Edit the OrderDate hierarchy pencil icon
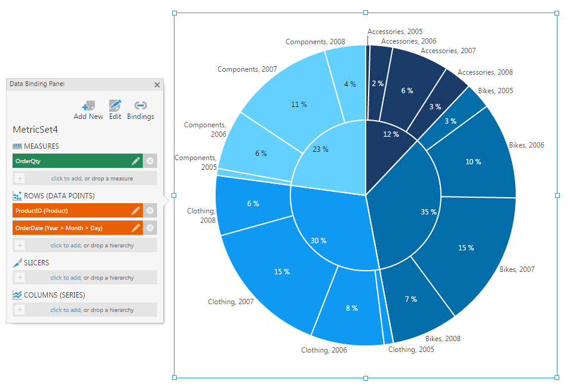 pyautogui.click(x=136, y=228)
